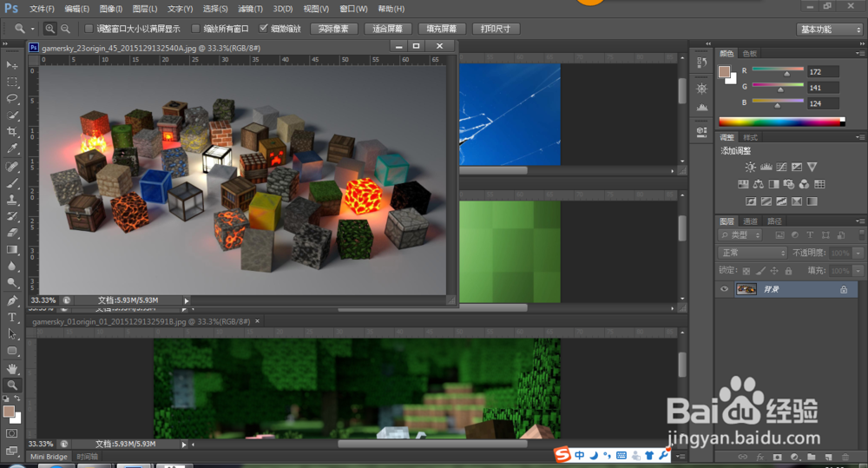Viewport: 868px width, 468px height.
Task: Open the 填充 slider arrow
Action: tap(858, 271)
